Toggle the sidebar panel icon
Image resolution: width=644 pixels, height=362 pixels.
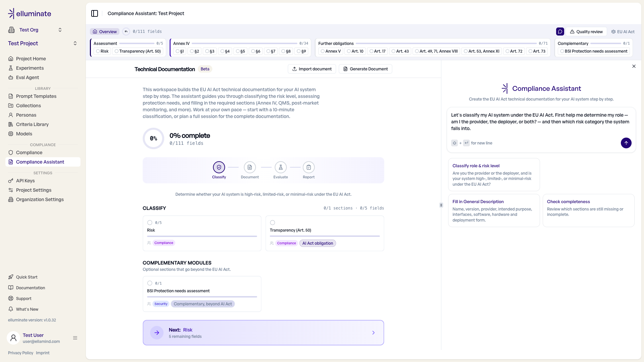point(95,13)
